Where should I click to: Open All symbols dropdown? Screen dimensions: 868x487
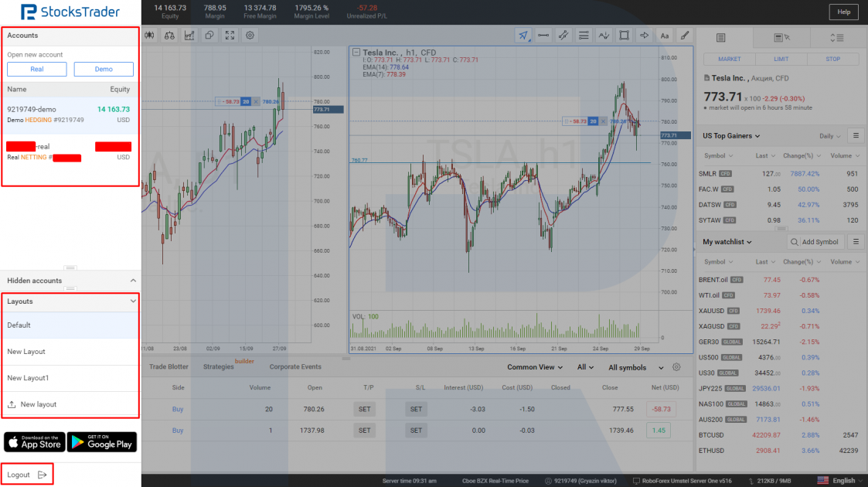pos(635,367)
